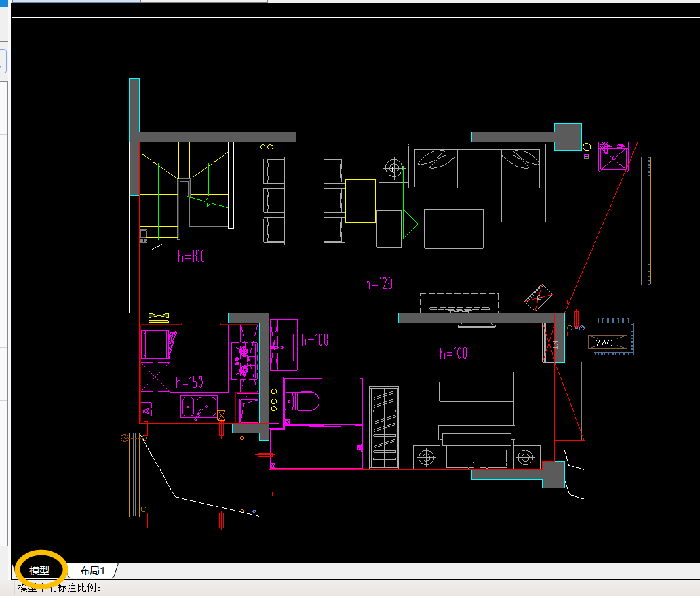Select the gas stove burner symbol
700x596 pixels.
[x=244, y=360]
